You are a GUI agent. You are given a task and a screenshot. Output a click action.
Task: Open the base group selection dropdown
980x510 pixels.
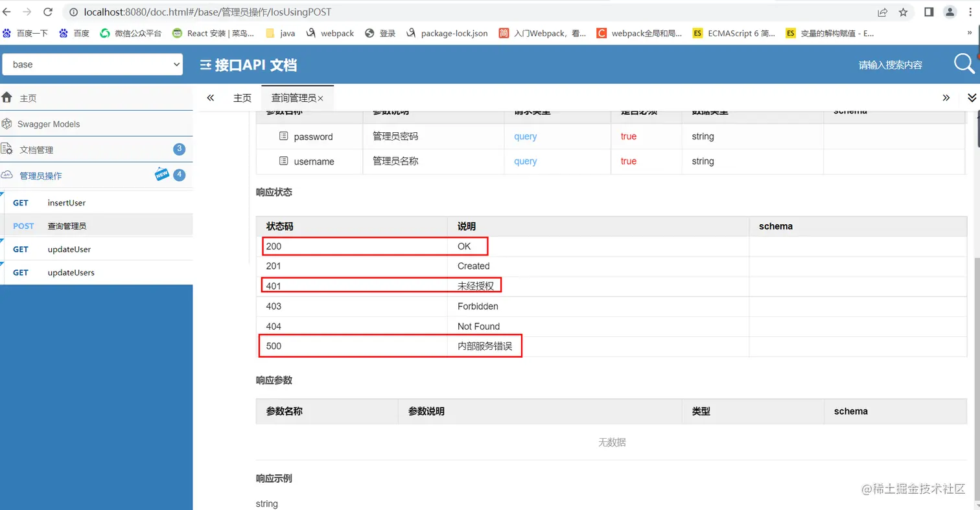coord(93,64)
